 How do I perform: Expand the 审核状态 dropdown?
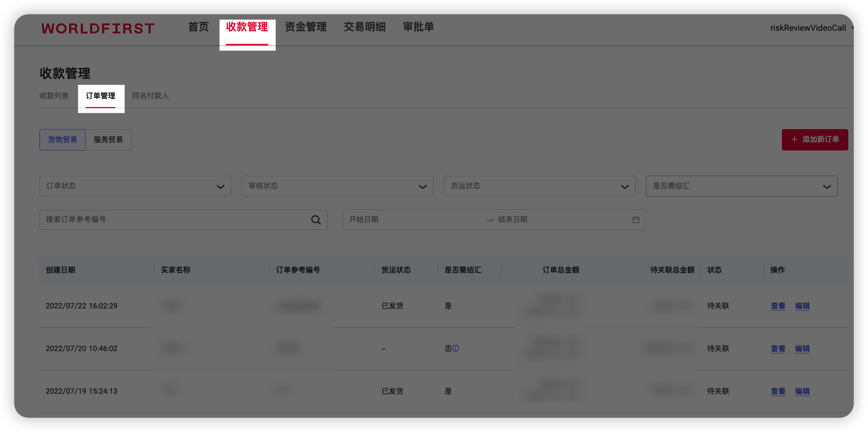click(x=337, y=186)
